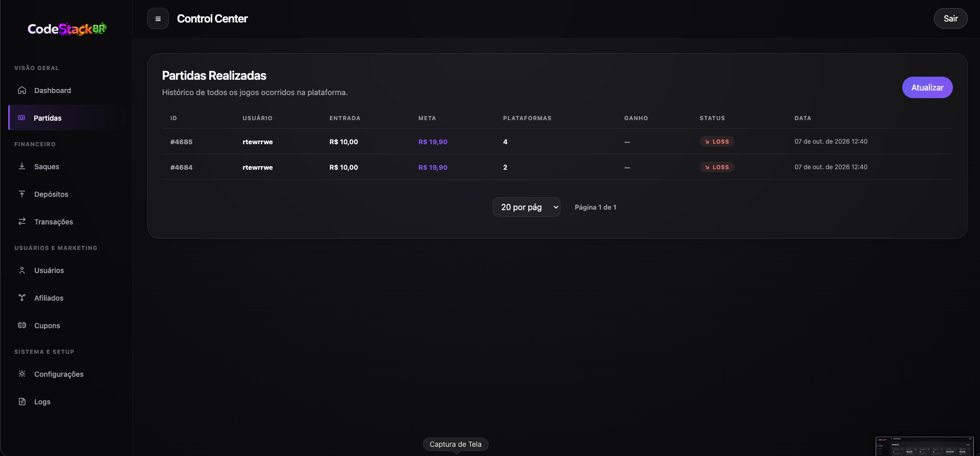The width and height of the screenshot is (980, 456).
Task: Click the Usuários person icon
Action: (22, 270)
